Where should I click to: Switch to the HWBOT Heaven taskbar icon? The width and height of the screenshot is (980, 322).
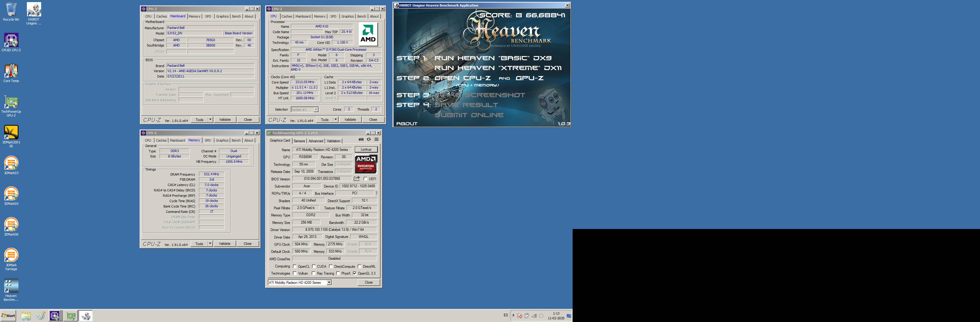click(x=86, y=316)
